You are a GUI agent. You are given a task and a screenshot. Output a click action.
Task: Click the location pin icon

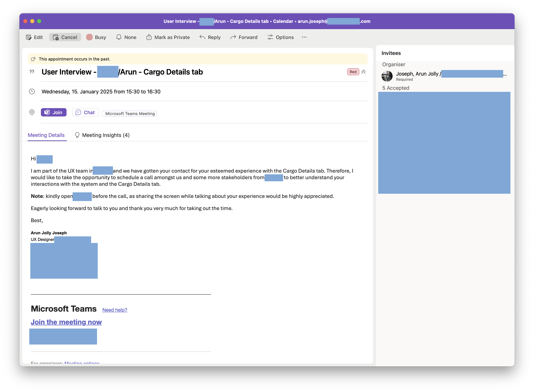point(32,112)
